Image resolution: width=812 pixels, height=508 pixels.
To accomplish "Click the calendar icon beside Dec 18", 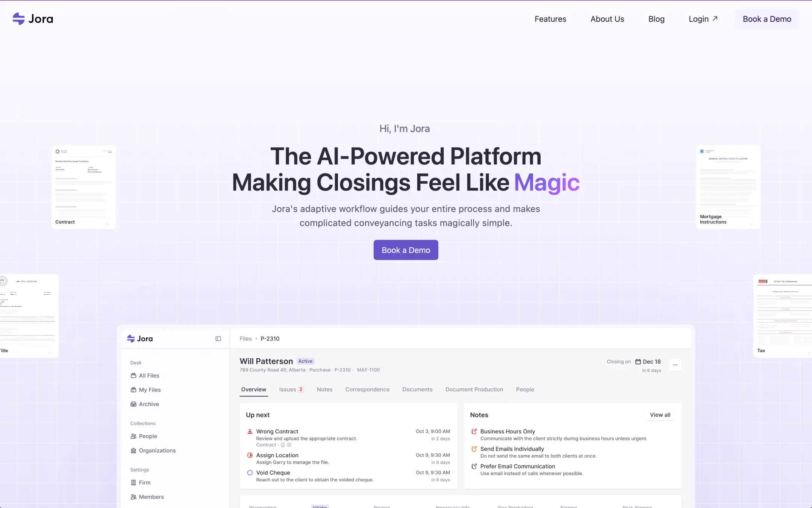I will tap(638, 362).
